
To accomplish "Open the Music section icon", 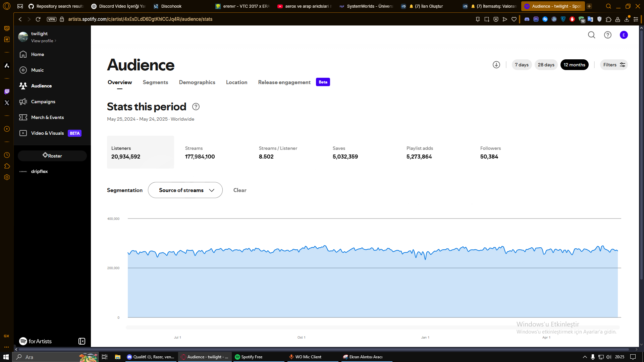I will pyautogui.click(x=23, y=70).
